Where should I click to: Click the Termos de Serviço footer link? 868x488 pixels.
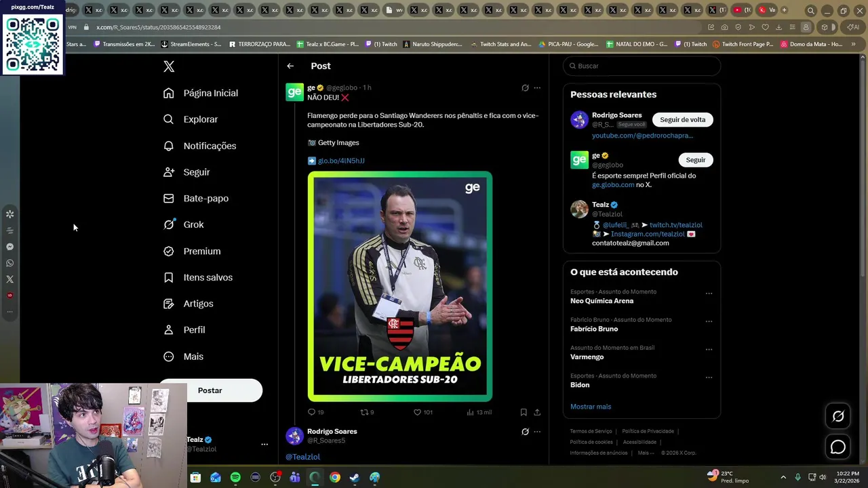[x=591, y=431]
